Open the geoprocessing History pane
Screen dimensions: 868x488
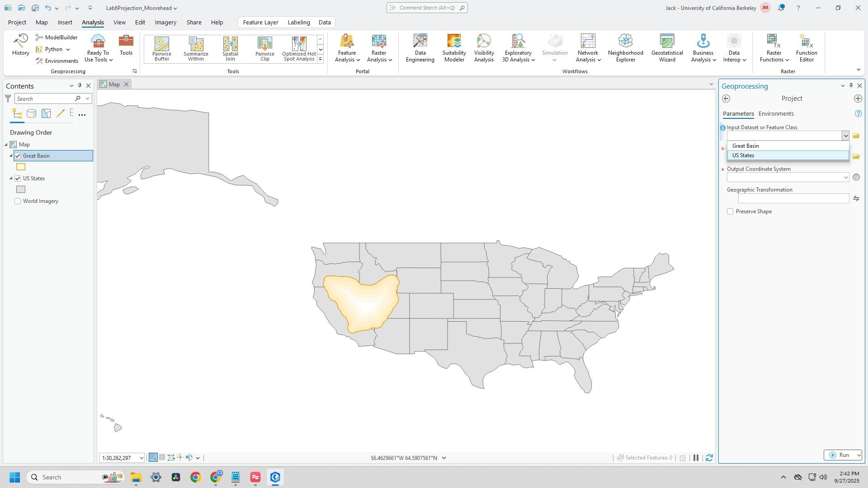[x=20, y=45]
